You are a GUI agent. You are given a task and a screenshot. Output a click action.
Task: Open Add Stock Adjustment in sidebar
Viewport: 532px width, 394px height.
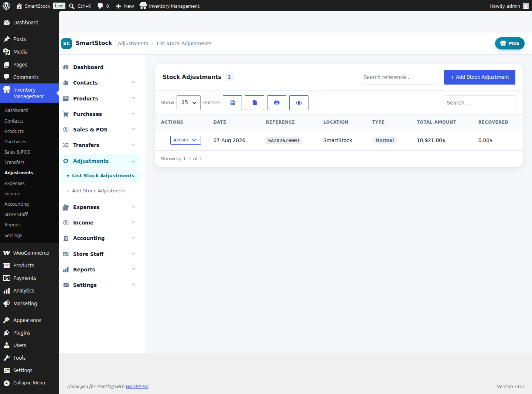101,191
